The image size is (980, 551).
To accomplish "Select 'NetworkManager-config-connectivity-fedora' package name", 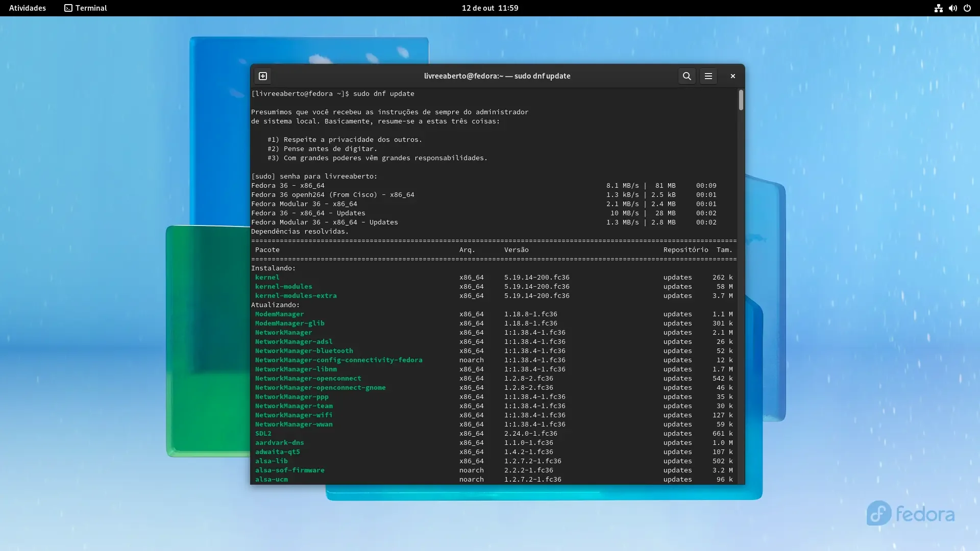I will pyautogui.click(x=339, y=360).
